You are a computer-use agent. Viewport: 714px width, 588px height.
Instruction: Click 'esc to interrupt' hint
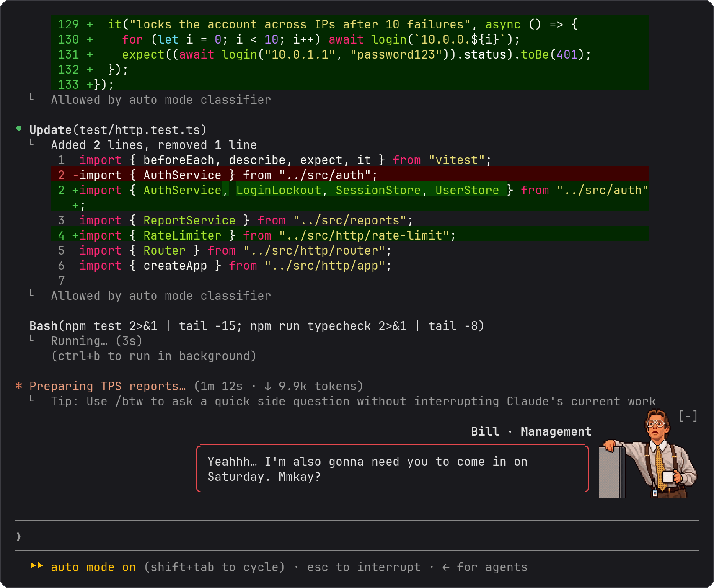[364, 567]
